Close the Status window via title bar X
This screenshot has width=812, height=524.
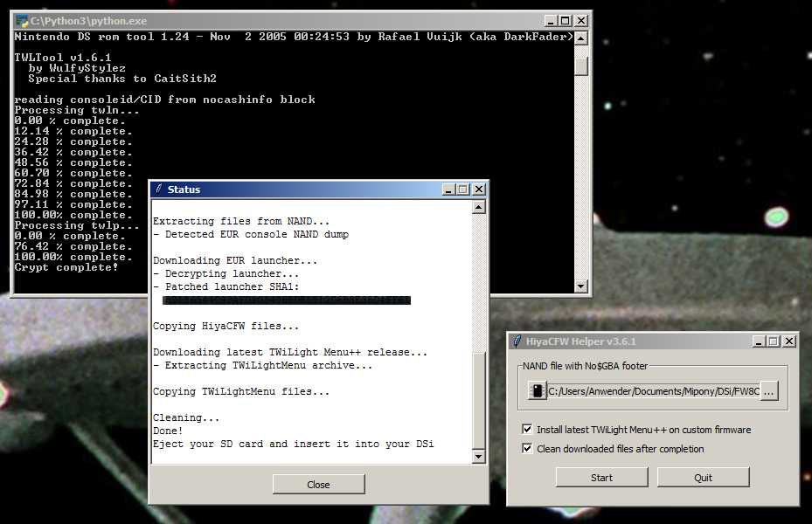(479, 190)
